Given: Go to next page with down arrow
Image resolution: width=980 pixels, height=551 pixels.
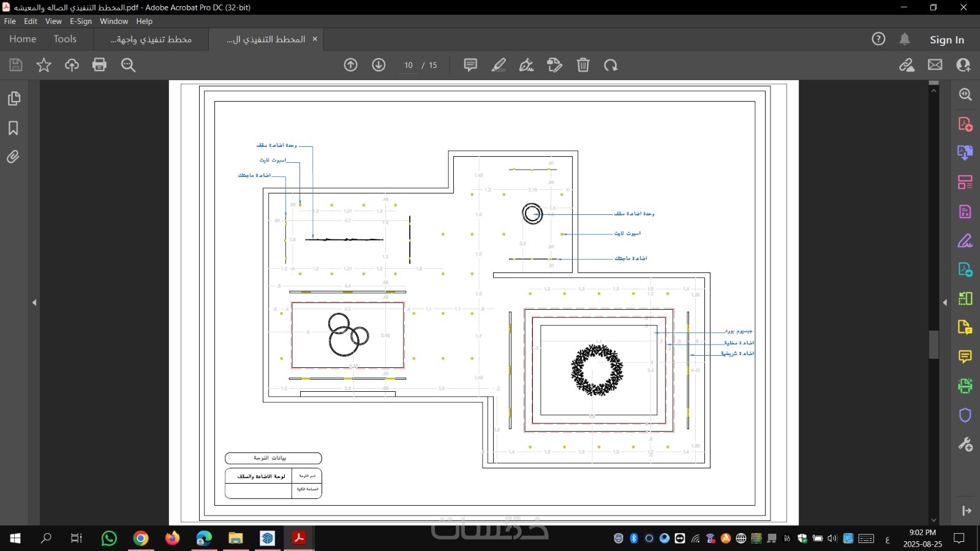Looking at the screenshot, I should 379,65.
